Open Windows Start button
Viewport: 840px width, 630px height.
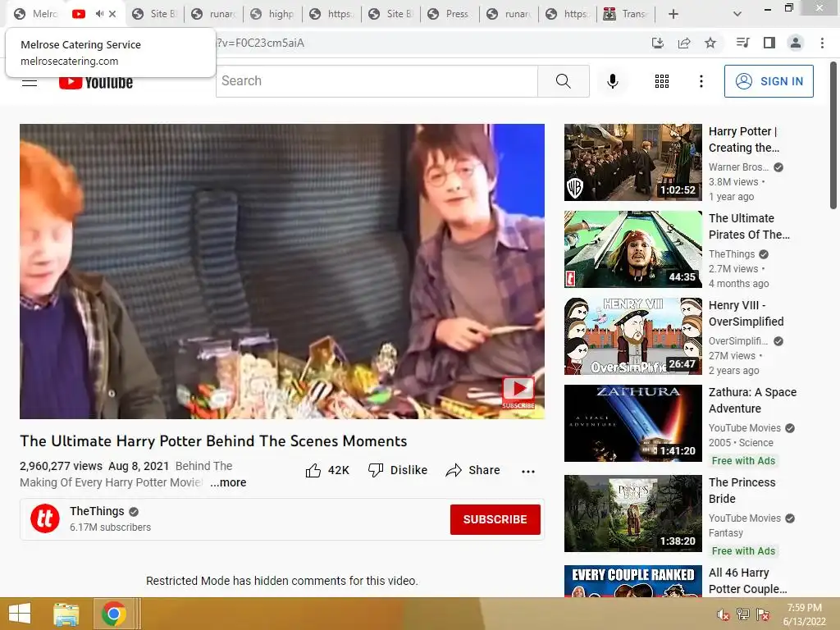[x=20, y=614]
